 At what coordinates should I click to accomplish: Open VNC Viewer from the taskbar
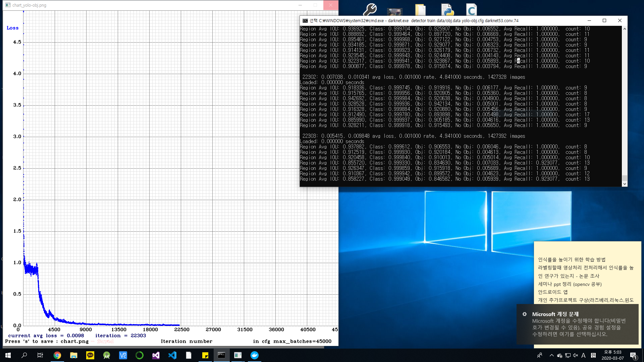pos(123,355)
